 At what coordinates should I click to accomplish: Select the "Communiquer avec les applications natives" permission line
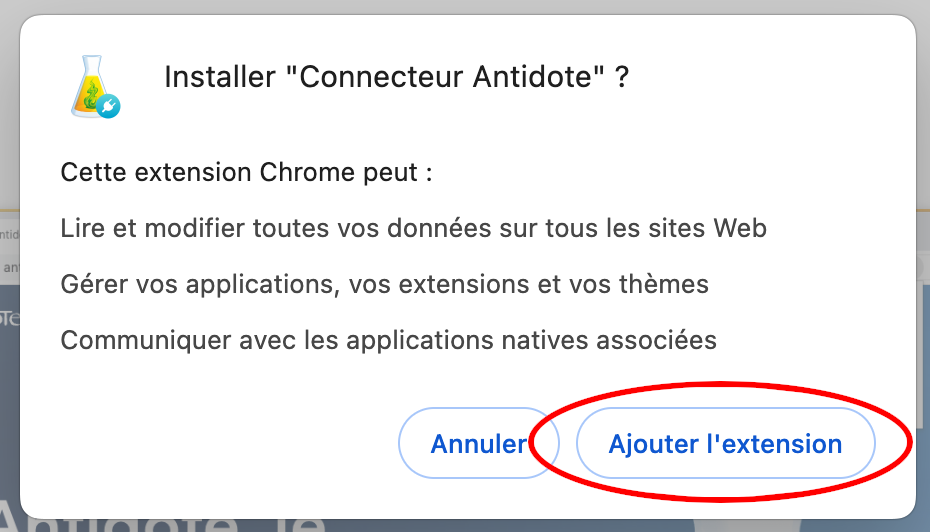point(388,340)
